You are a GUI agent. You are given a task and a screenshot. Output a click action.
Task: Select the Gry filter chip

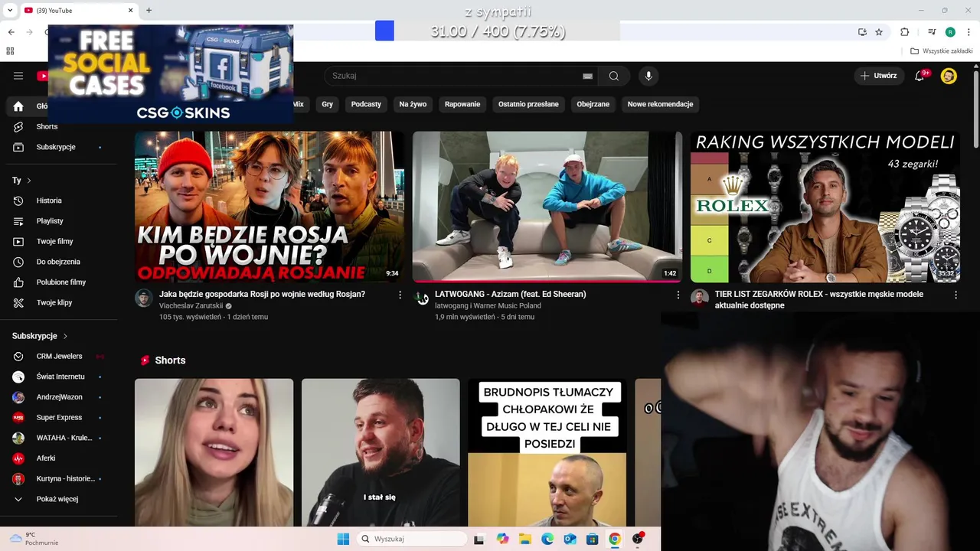(328, 104)
